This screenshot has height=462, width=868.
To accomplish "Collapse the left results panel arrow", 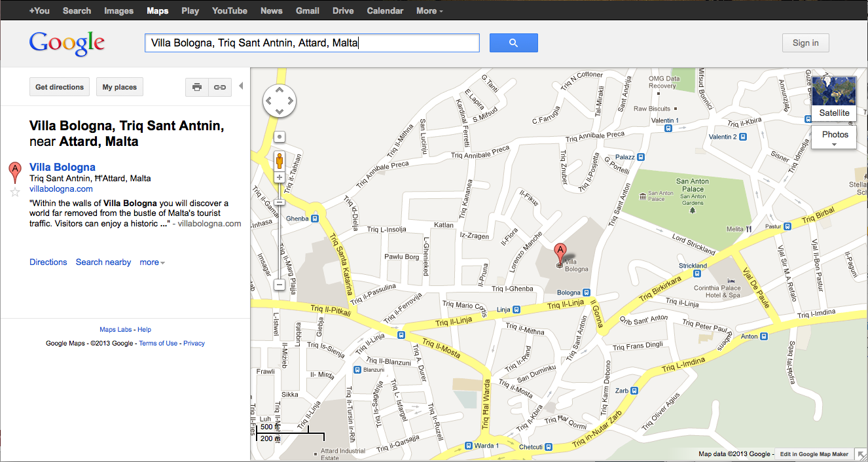I will (240, 86).
